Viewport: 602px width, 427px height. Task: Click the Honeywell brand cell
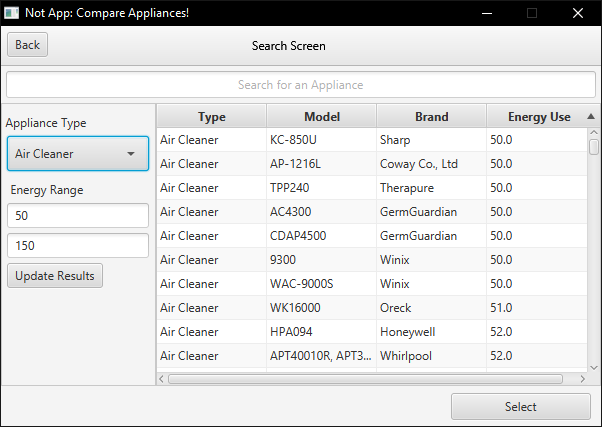tap(432, 332)
